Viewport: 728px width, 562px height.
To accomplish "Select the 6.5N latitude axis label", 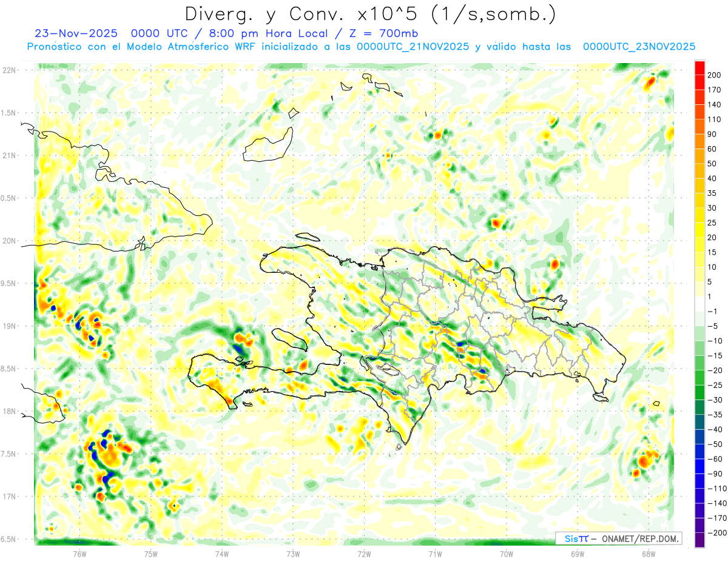I will (8, 539).
